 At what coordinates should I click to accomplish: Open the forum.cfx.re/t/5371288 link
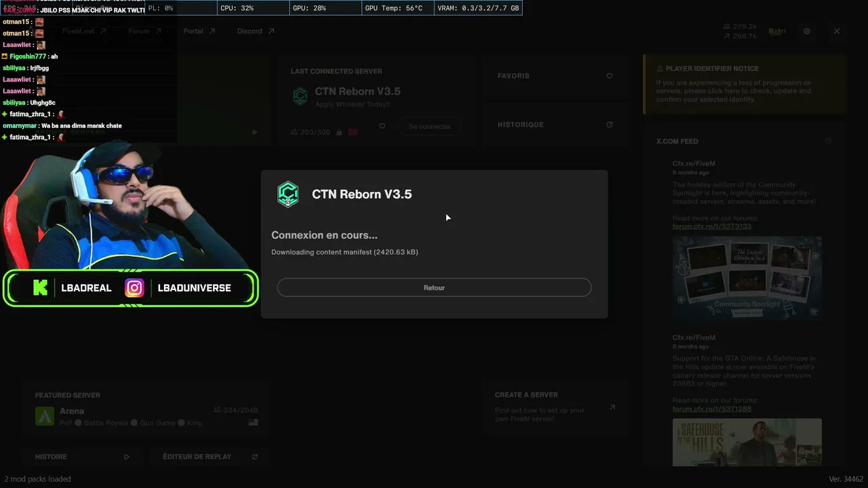(x=712, y=409)
